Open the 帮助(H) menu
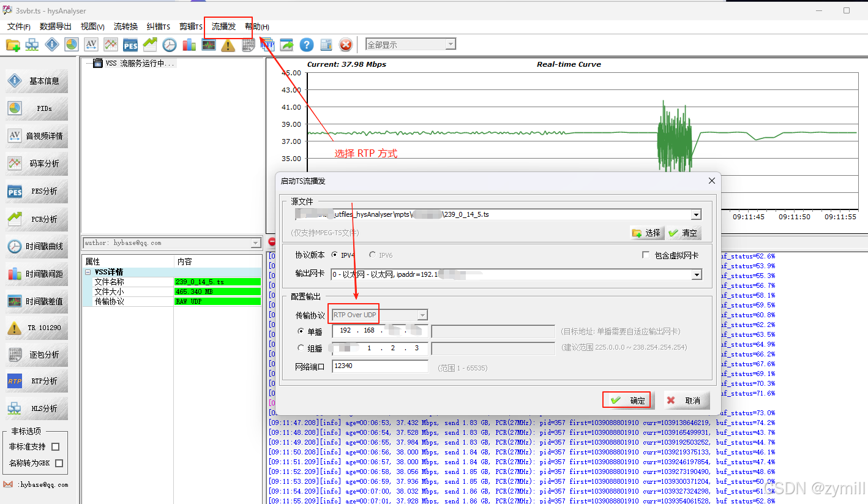Viewport: 868px width, 504px height. (257, 26)
